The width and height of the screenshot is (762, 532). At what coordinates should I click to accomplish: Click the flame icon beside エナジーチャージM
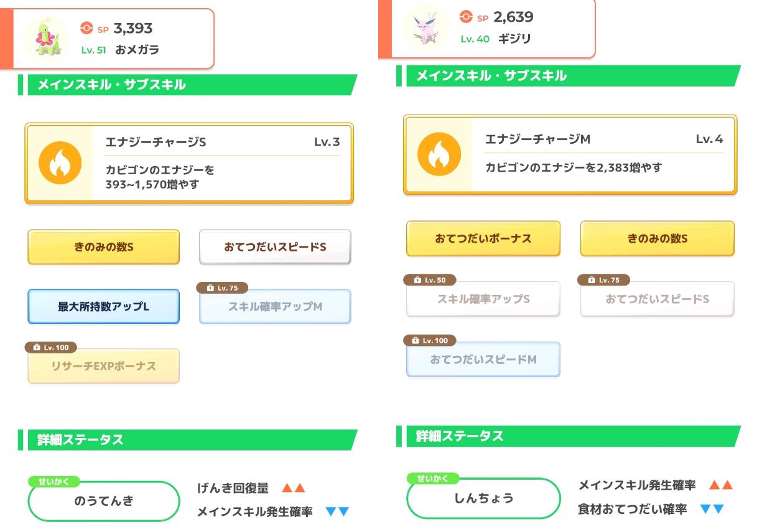(439, 154)
